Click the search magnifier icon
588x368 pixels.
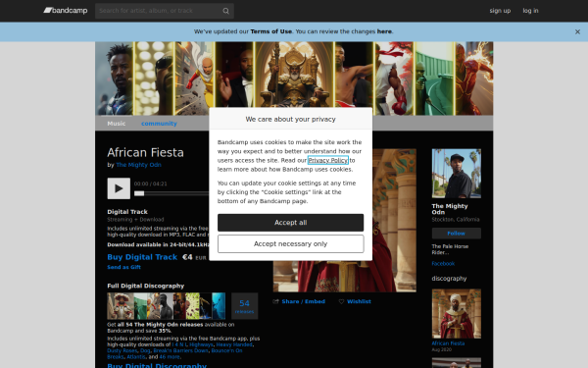click(x=225, y=11)
